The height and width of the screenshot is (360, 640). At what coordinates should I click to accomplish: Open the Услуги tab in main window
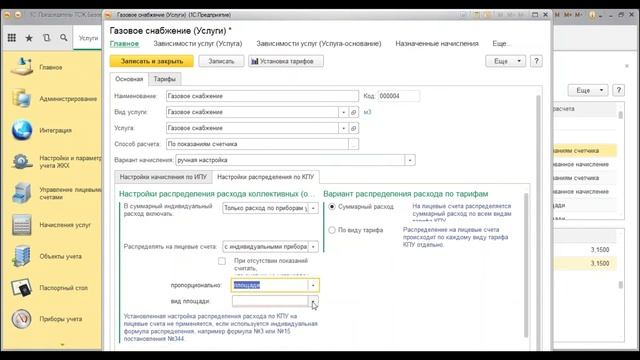(88, 38)
